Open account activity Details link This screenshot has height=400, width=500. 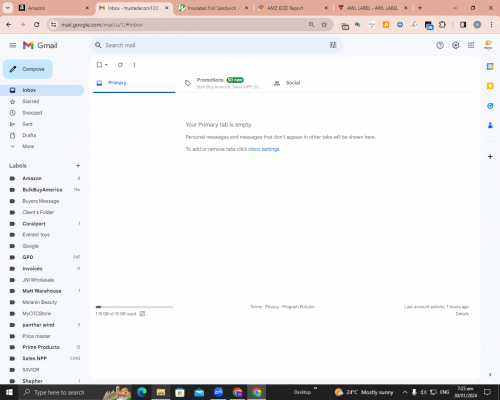coord(462,314)
